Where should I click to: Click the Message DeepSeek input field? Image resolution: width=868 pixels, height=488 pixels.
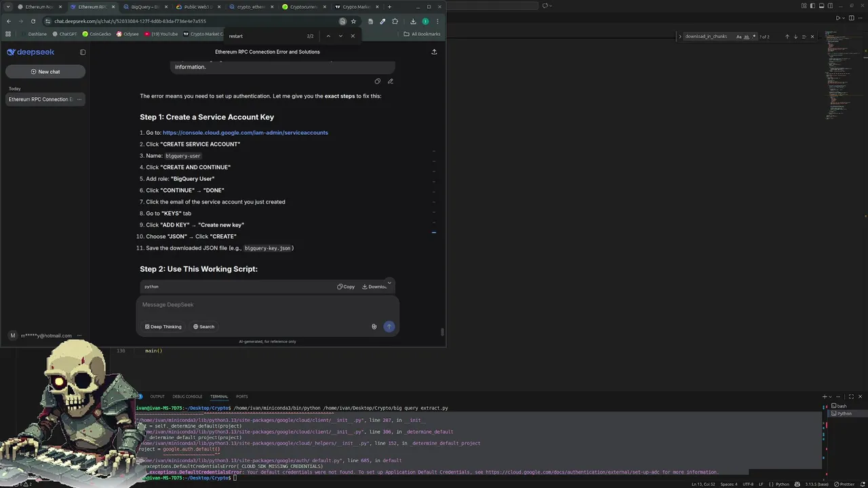point(267,305)
